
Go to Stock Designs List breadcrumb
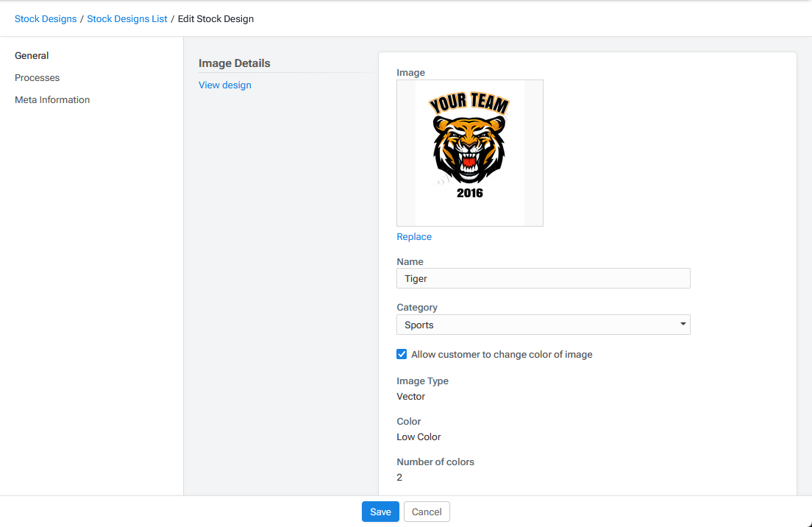(127, 19)
